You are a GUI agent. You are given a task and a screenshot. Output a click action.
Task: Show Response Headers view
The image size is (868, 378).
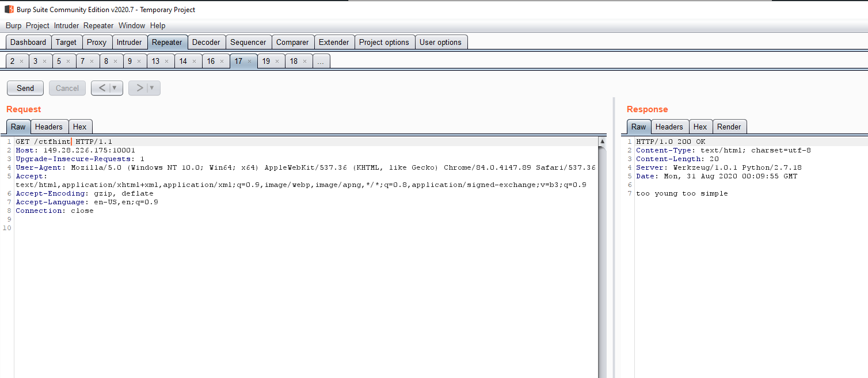pos(669,127)
